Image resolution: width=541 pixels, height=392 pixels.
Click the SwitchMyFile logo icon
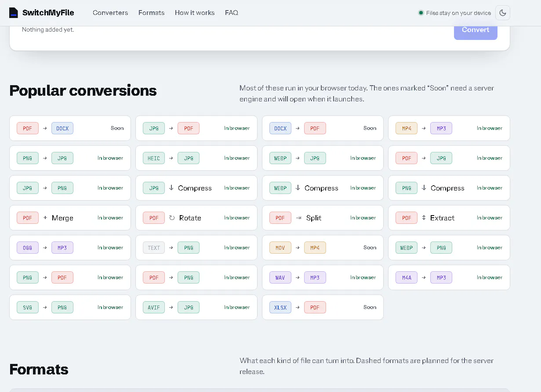click(14, 13)
